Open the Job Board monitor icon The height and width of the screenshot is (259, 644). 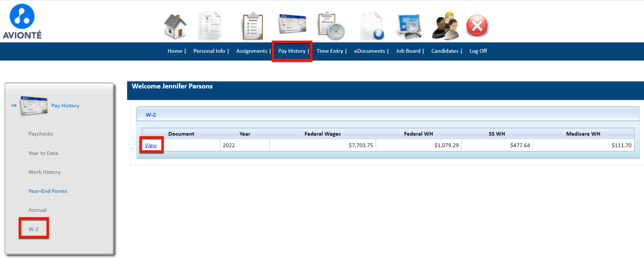click(x=409, y=27)
